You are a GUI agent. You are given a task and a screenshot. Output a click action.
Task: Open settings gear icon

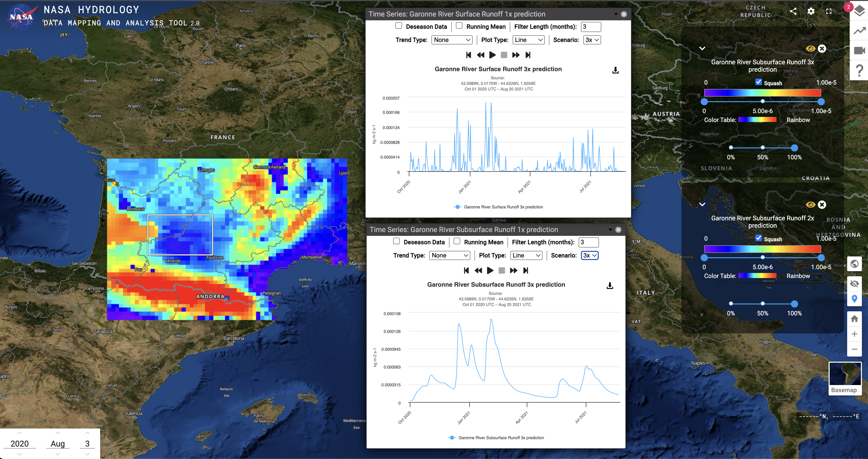click(811, 11)
